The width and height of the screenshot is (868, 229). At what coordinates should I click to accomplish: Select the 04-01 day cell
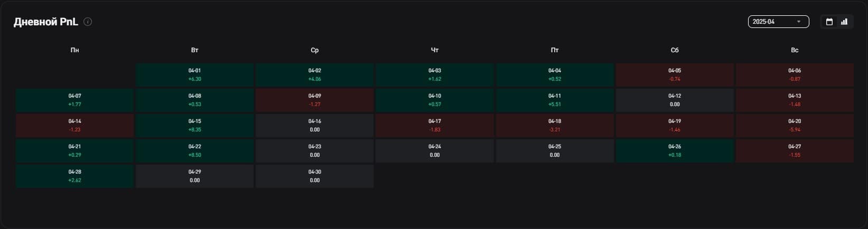pos(194,75)
